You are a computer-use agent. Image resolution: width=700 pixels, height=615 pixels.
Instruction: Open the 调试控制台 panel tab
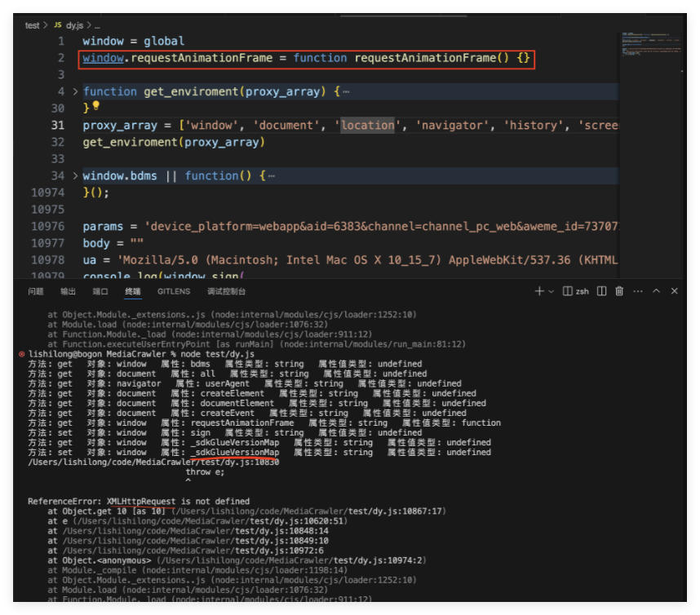point(226,291)
